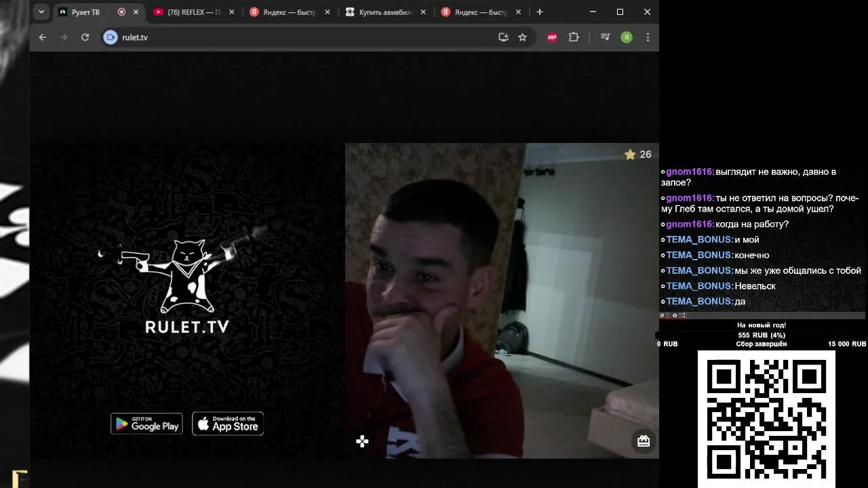Viewport: 868px width, 488px height.
Task: Click the partner's webcam video
Action: 502,300
